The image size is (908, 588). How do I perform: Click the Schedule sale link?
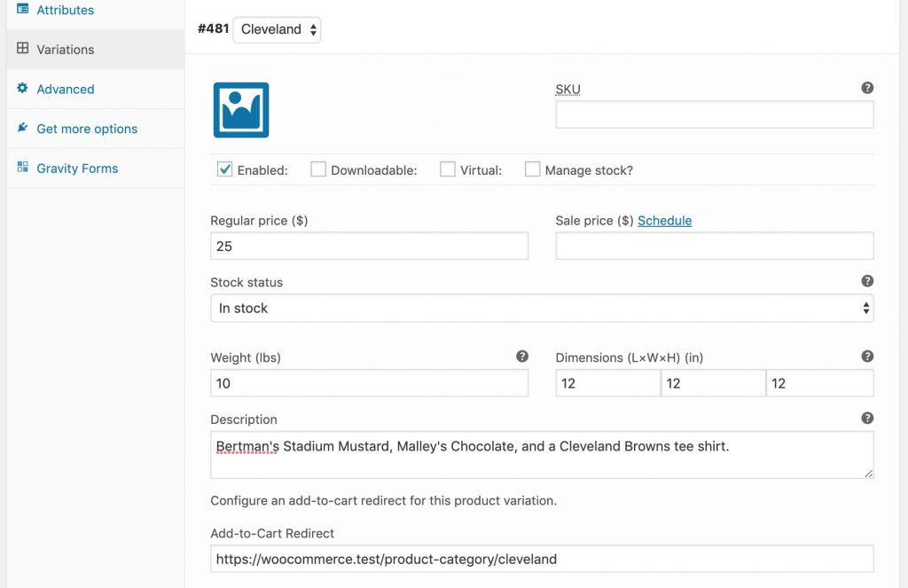[x=665, y=221]
